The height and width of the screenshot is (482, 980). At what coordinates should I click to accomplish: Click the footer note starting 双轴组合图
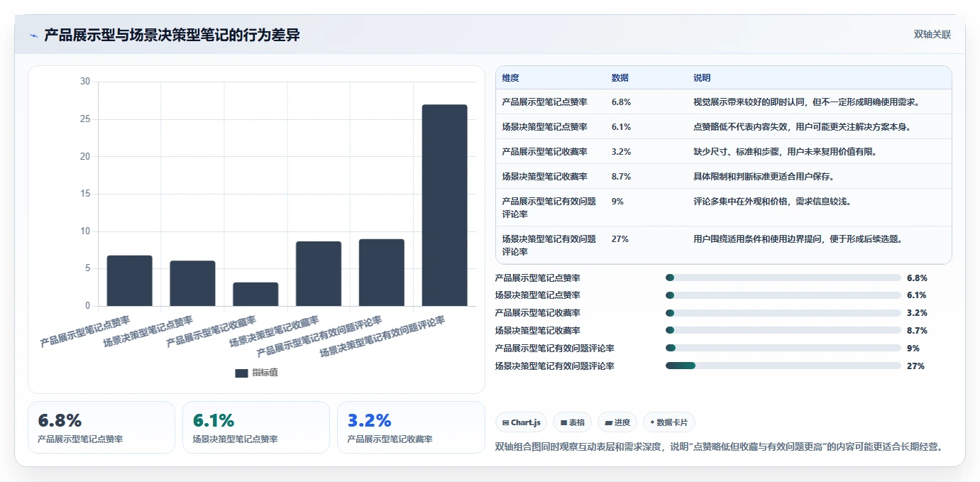click(x=718, y=447)
